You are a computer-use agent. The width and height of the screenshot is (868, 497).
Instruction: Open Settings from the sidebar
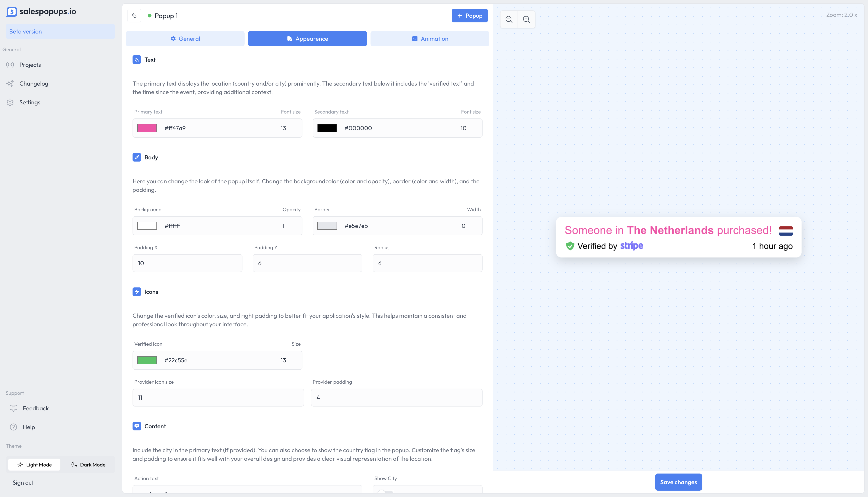(30, 102)
